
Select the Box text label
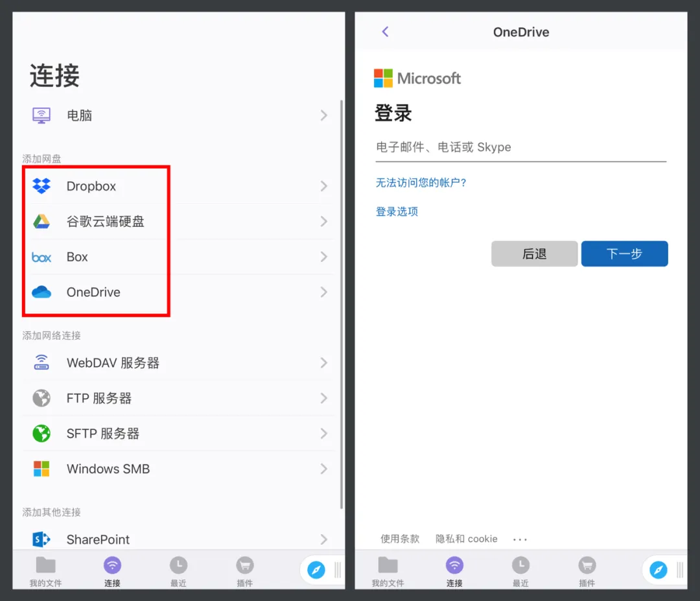tap(77, 257)
